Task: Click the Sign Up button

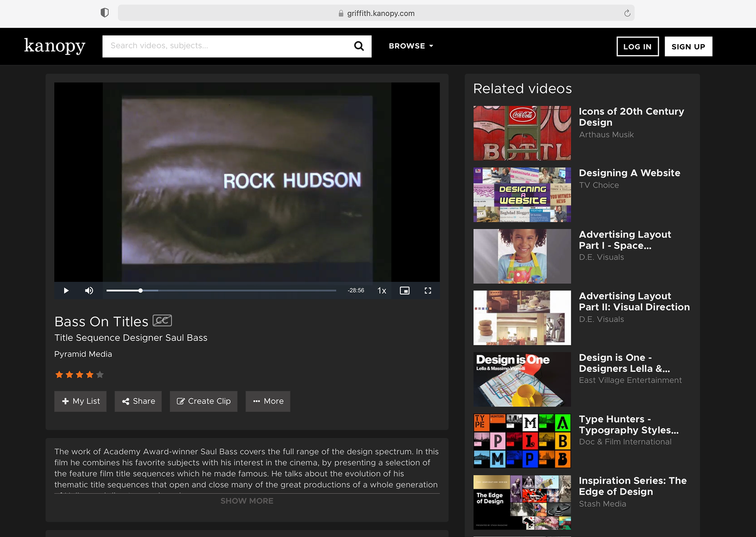Action: click(688, 46)
